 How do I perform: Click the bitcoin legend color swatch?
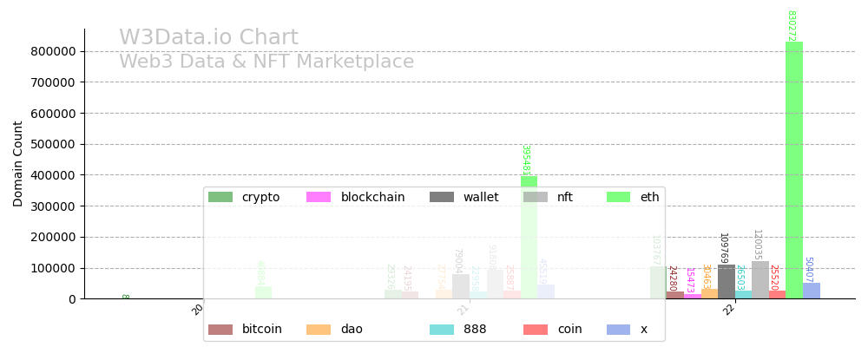coord(220,330)
